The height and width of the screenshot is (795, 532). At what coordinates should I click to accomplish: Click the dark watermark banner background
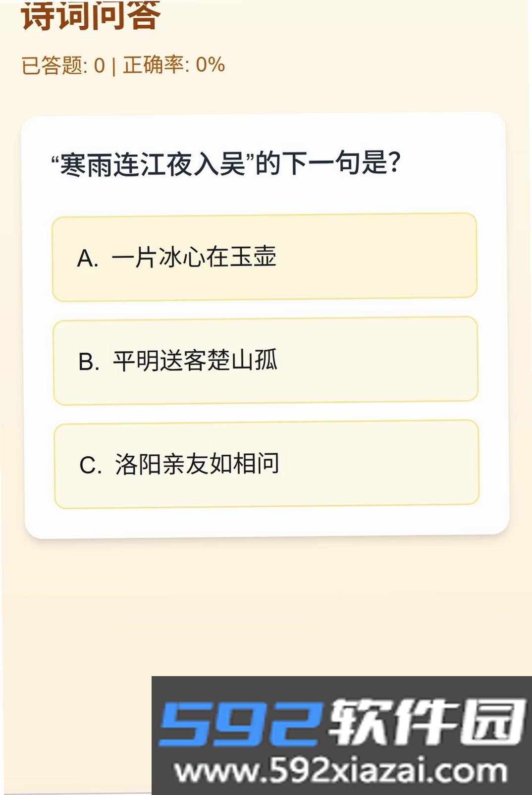tap(342, 688)
